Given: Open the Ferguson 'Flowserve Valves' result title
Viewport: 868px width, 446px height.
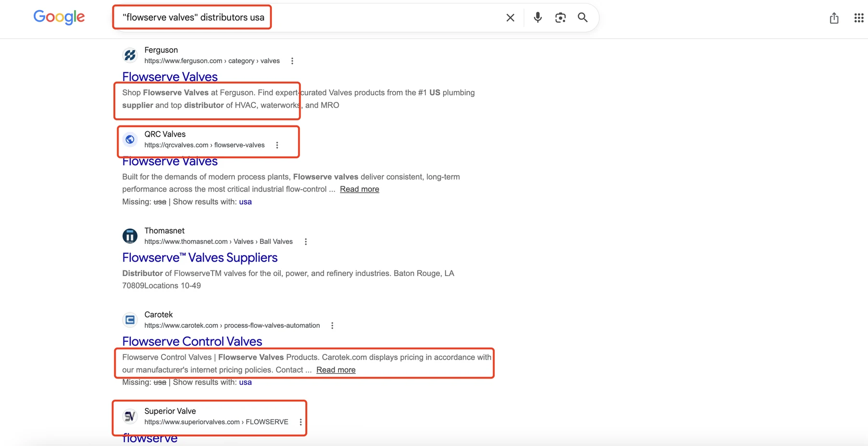Looking at the screenshot, I should [x=170, y=77].
